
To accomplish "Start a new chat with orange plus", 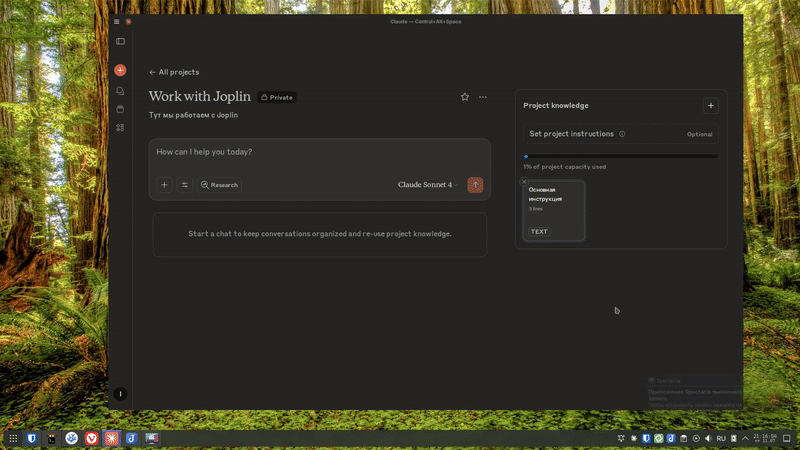I will [120, 70].
